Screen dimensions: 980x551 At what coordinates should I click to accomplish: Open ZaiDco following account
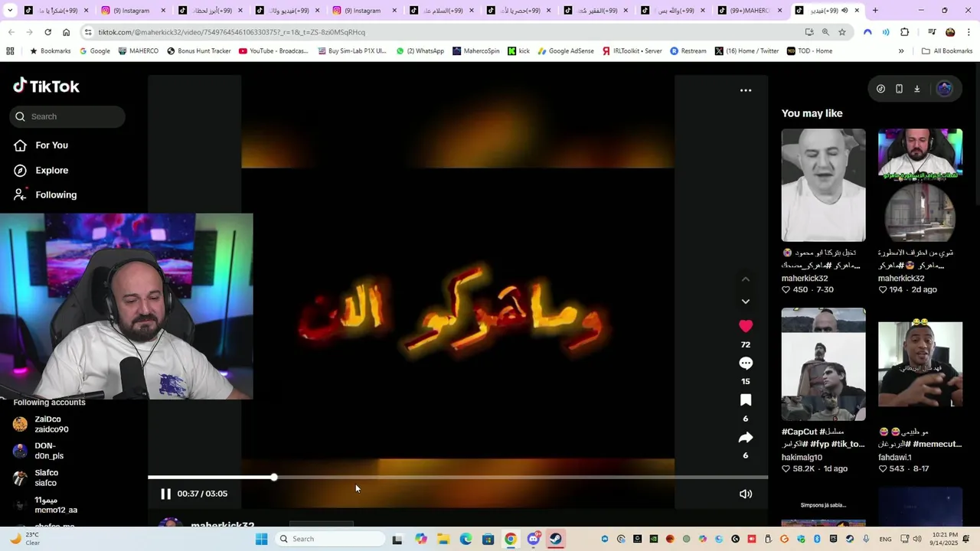pos(51,425)
